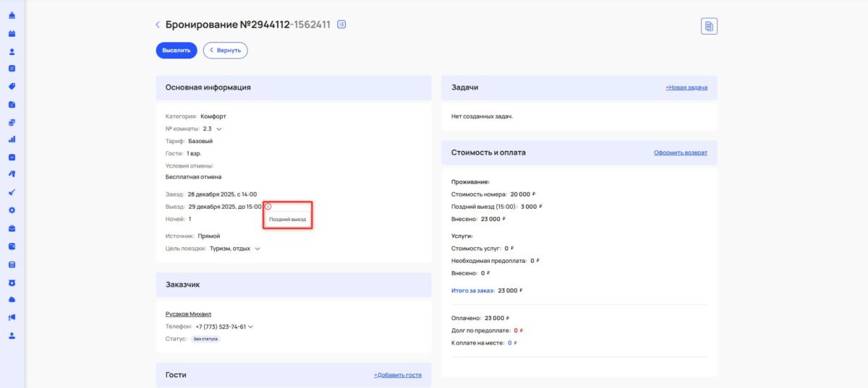Viewport: 868px width, 388px height.
Task: Click the Долг по предоплате value
Action: click(x=518, y=330)
